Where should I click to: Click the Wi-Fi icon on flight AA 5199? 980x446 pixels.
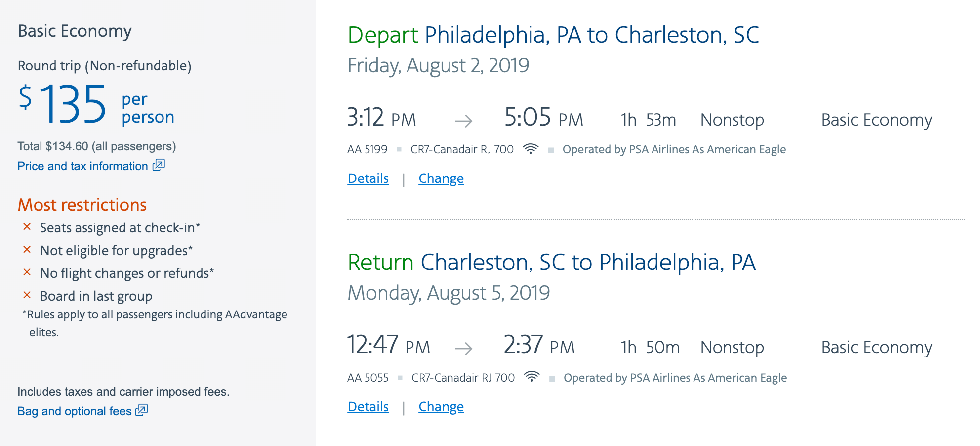click(x=531, y=149)
